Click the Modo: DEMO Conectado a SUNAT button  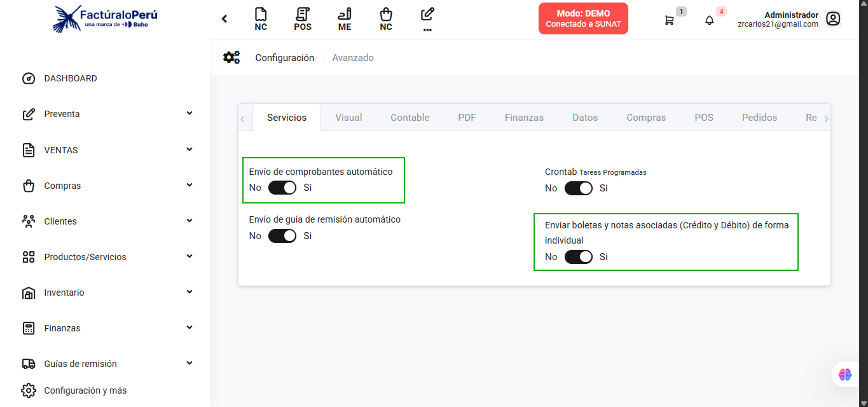coord(582,18)
